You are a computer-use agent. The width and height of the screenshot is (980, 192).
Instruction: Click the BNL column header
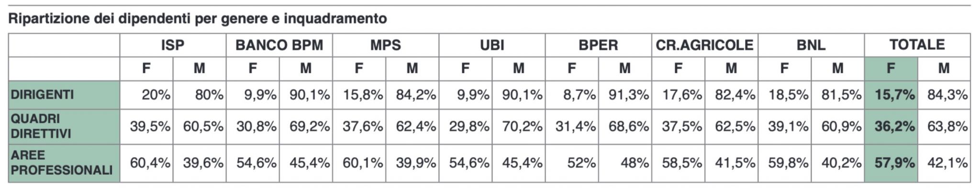pyautogui.click(x=811, y=45)
